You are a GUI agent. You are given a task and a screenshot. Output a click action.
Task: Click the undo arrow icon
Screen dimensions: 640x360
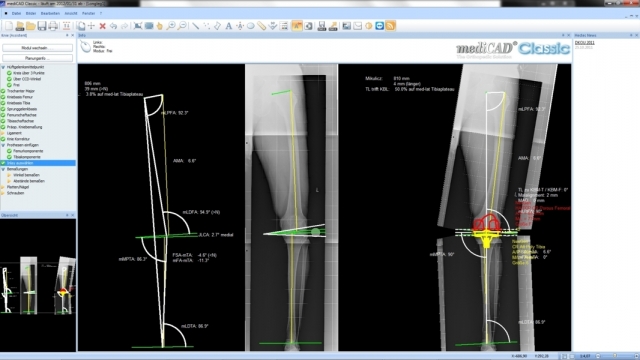point(113,26)
